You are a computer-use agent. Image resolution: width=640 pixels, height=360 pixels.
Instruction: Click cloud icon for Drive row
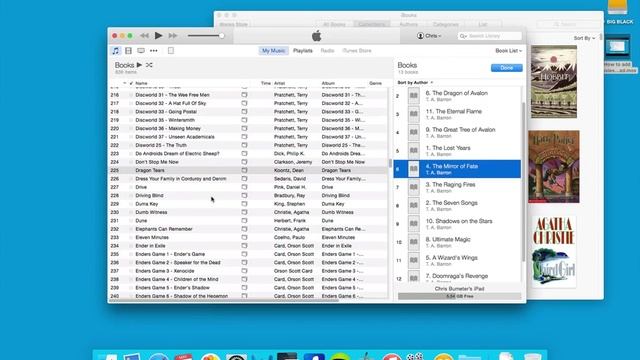point(244,187)
